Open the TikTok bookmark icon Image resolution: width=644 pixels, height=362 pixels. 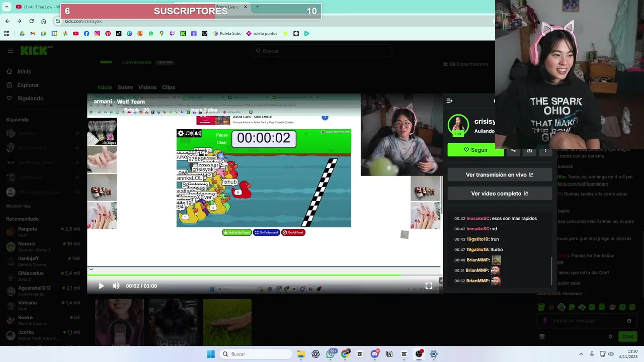[119, 34]
